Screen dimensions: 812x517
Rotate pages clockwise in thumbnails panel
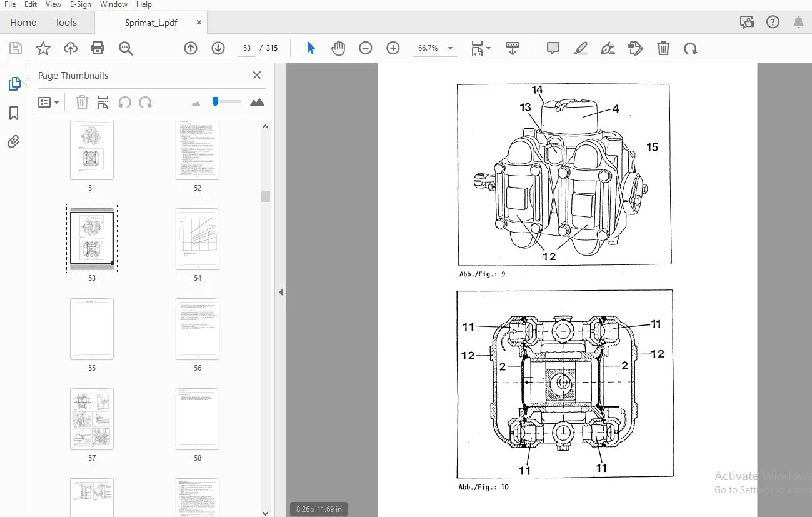(x=146, y=102)
